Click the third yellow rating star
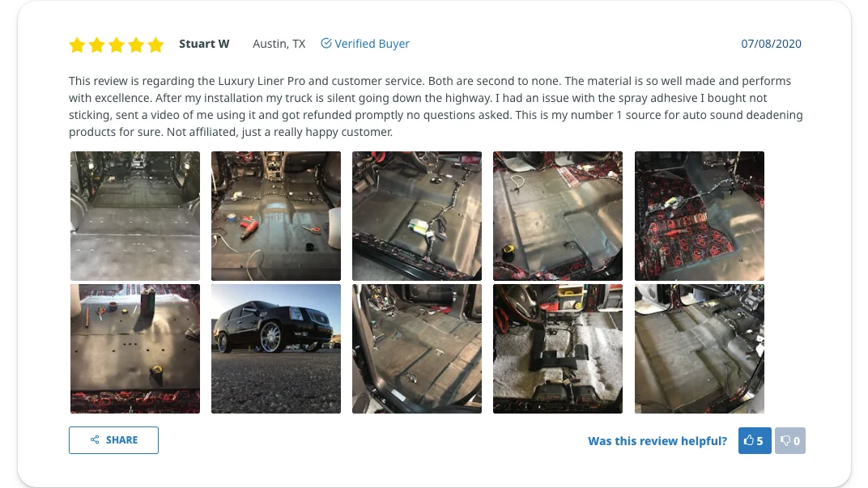The image size is (868, 488). [x=117, y=45]
